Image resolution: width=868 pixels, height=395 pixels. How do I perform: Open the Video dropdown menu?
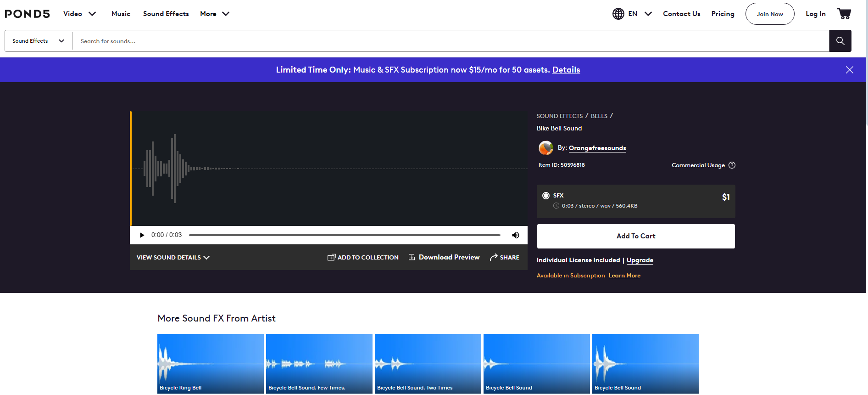coord(80,14)
